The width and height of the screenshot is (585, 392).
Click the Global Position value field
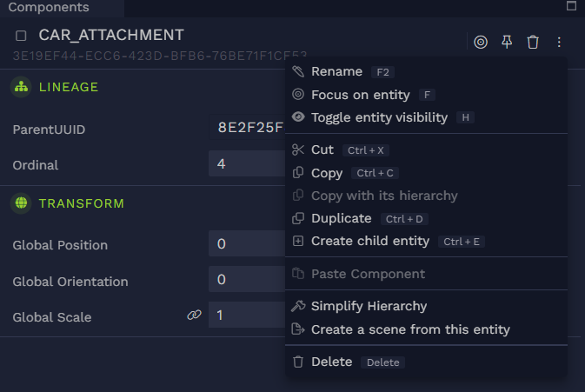click(x=247, y=243)
